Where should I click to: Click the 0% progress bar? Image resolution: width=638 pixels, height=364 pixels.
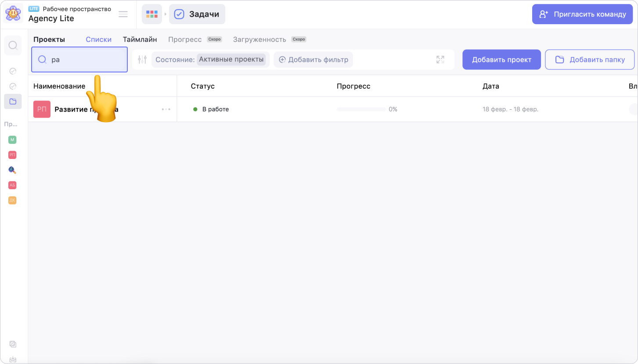tap(361, 109)
